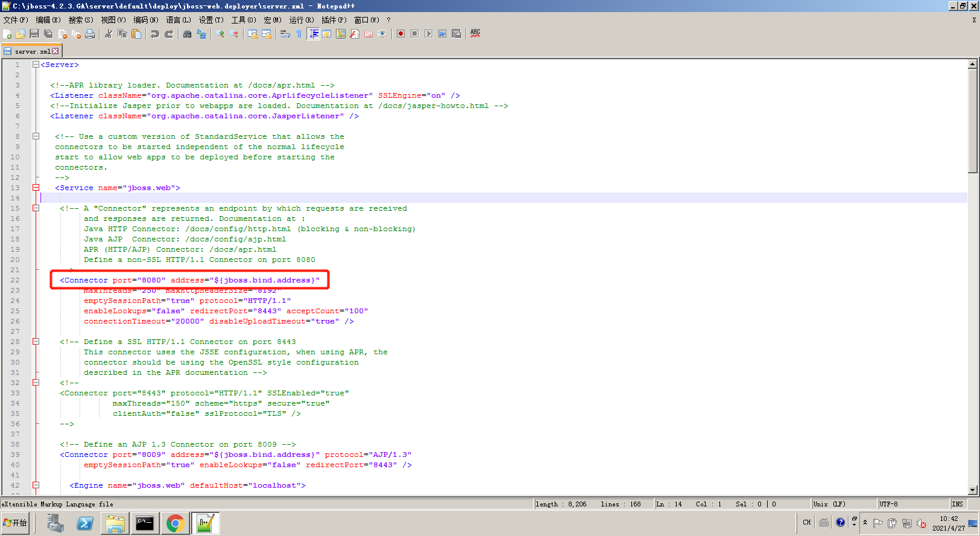Click the Unix (LF) status field
The image size is (980, 536).
(844, 504)
